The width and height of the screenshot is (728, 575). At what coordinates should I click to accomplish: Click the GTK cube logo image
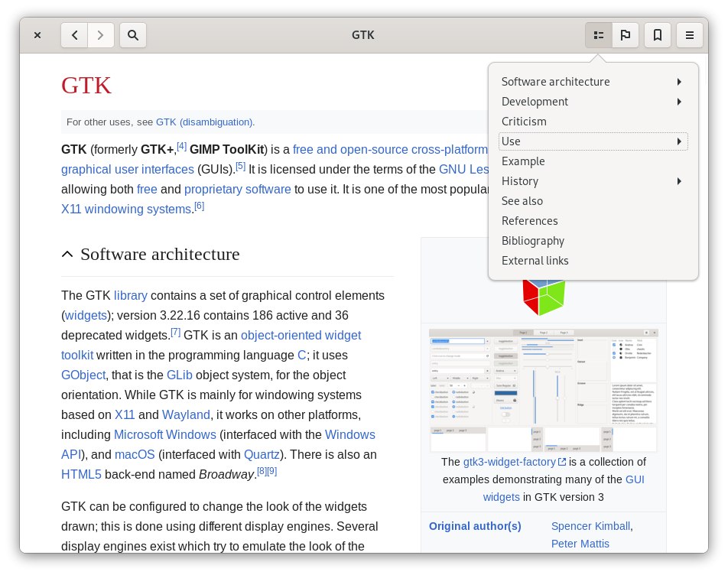click(543, 297)
